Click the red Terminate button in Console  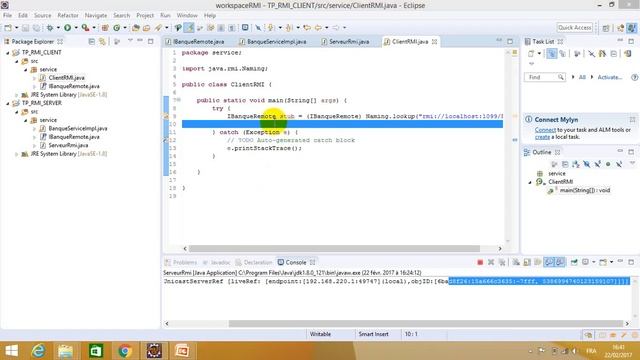point(480,262)
